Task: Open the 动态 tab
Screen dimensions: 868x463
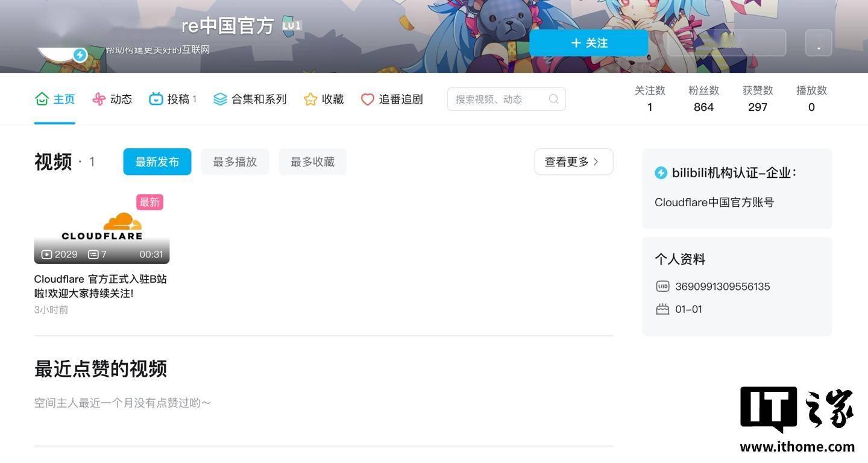Action: [112, 99]
